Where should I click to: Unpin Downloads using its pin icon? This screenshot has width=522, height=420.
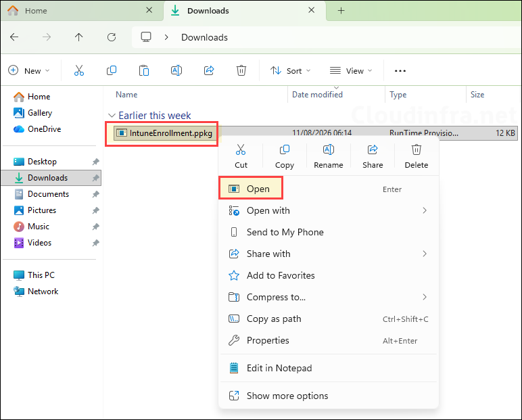tap(96, 178)
